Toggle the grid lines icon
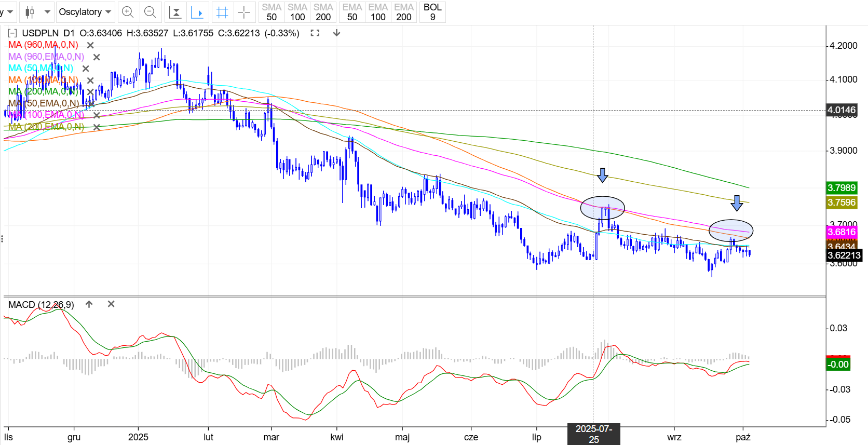Screen dimensions: 868x445 pos(222,12)
